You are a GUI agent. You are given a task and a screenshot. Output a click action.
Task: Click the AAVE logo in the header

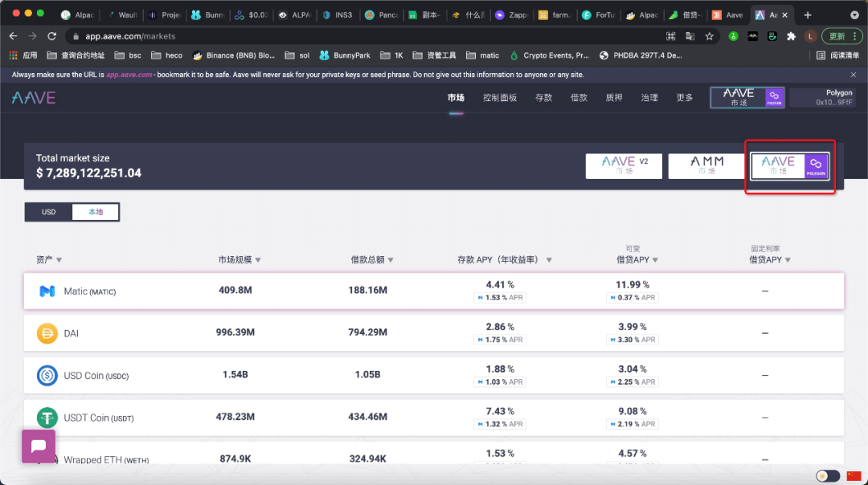tap(34, 98)
